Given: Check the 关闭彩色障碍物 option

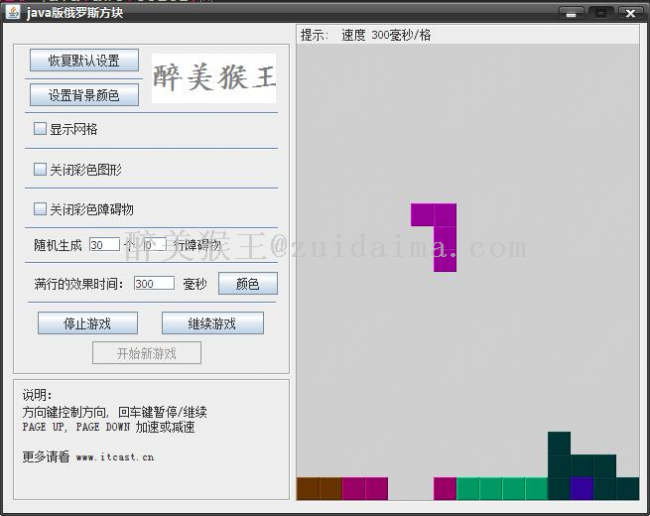Looking at the screenshot, I should 40,210.
